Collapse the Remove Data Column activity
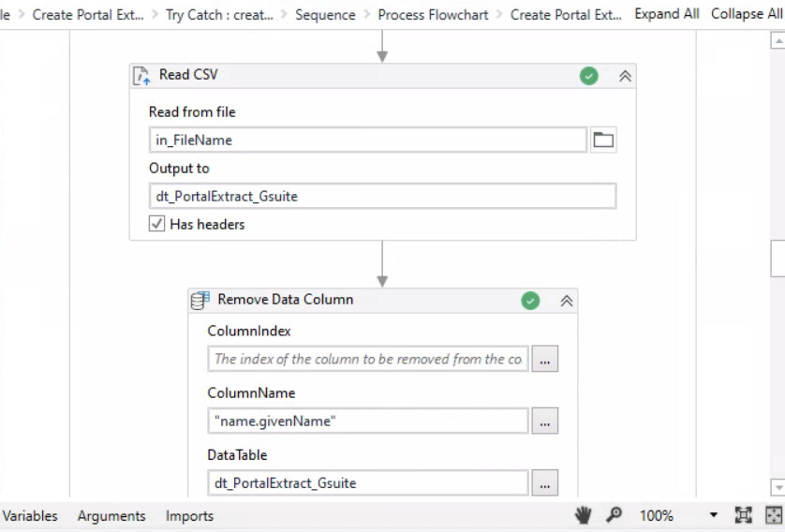785x532 pixels. coord(566,301)
